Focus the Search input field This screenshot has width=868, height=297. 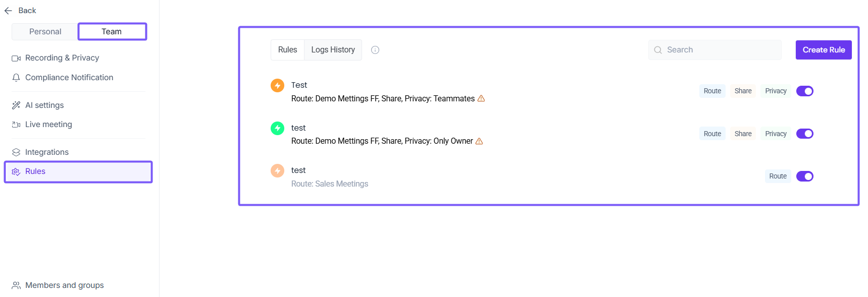point(720,50)
